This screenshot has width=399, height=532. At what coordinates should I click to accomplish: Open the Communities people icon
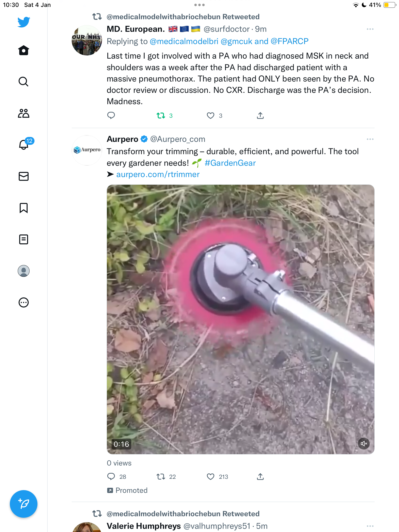coord(24,113)
